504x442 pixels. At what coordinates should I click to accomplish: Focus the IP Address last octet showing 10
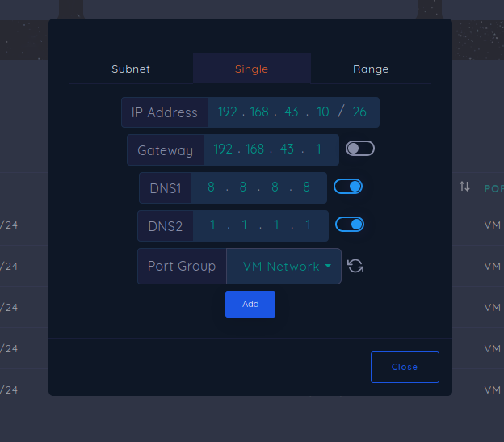323,112
